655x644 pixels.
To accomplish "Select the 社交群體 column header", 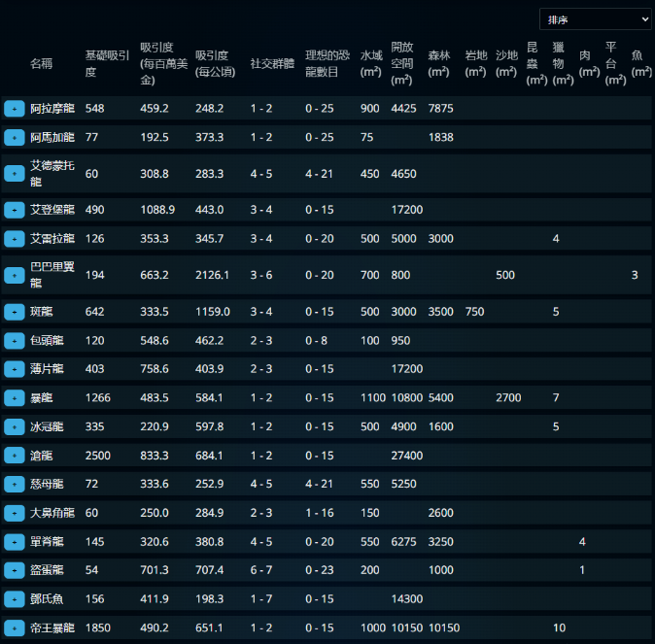I will 269,64.
